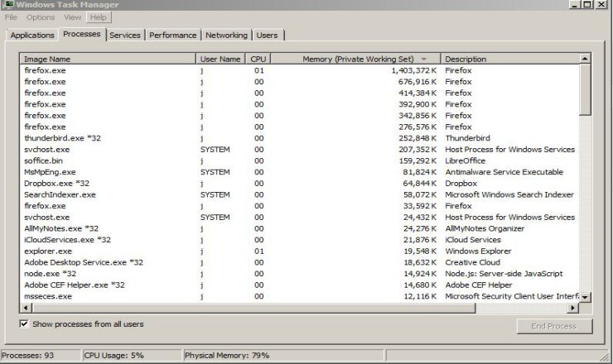Select the AllMyNotes.exe *32 process
The image size is (613, 364).
[x=300, y=228]
